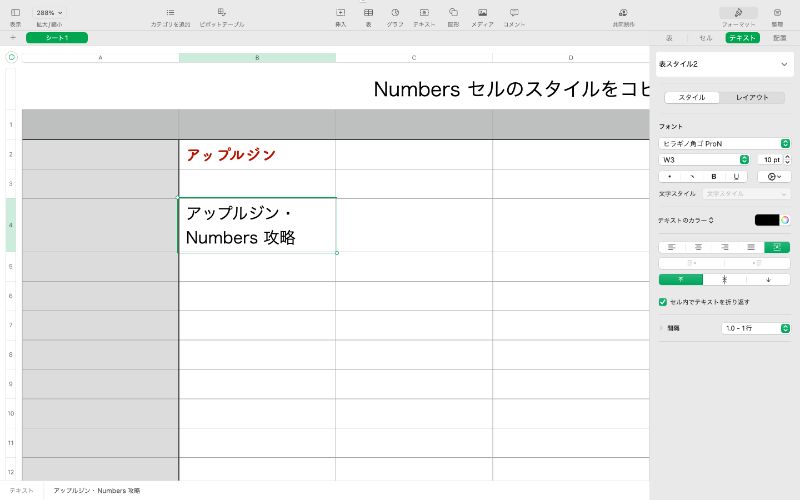Screen dimensions: 800x500
Task: Select column A header
Action: click(101, 58)
